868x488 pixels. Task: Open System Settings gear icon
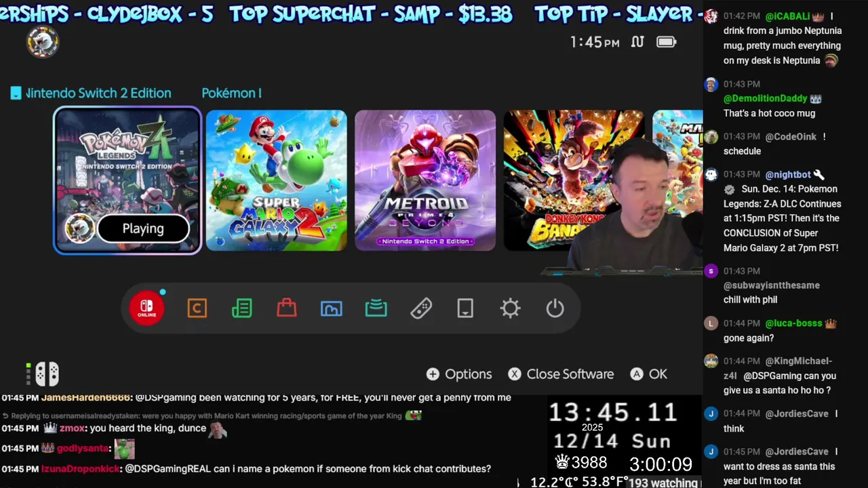coord(510,308)
